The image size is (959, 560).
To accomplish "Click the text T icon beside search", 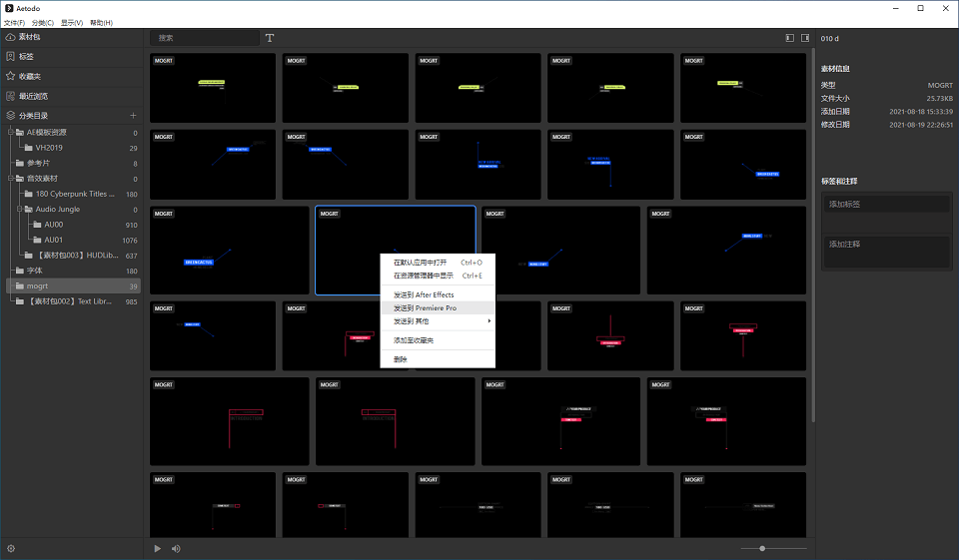I will point(270,38).
